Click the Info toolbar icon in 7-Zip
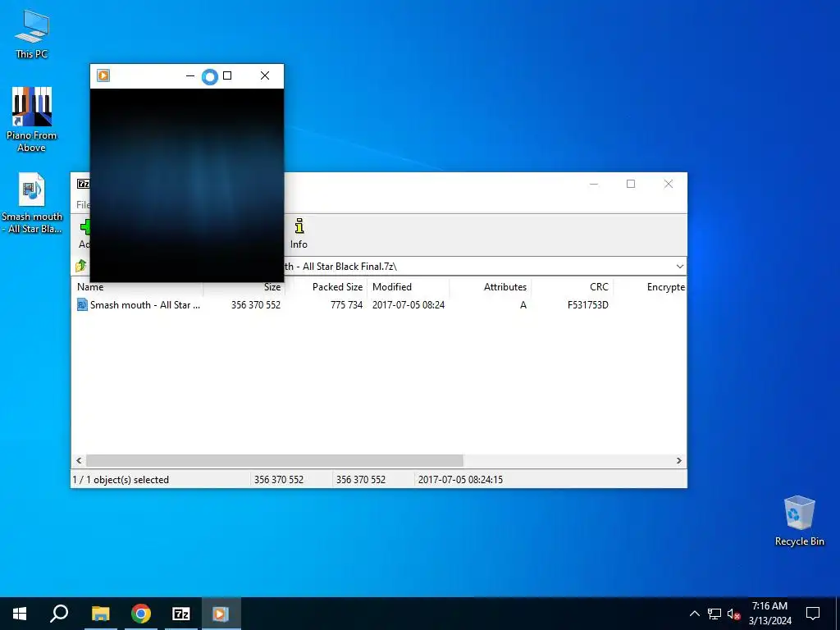Screen dimensions: 840x630 pos(299,233)
